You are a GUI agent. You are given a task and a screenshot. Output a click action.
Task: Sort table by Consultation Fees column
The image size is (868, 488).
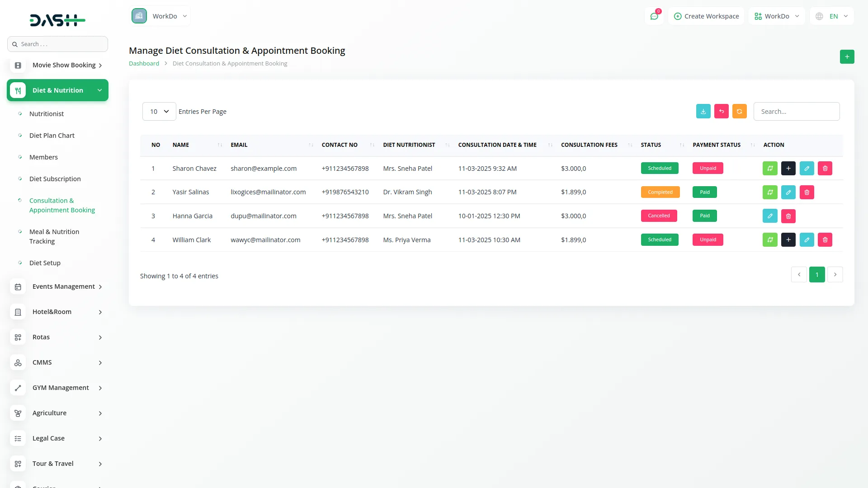tap(589, 145)
